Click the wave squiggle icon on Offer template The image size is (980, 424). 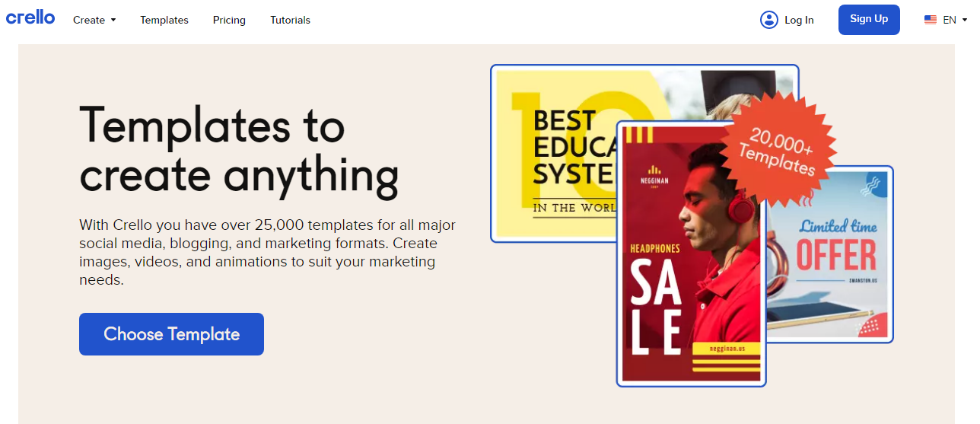coord(873,183)
